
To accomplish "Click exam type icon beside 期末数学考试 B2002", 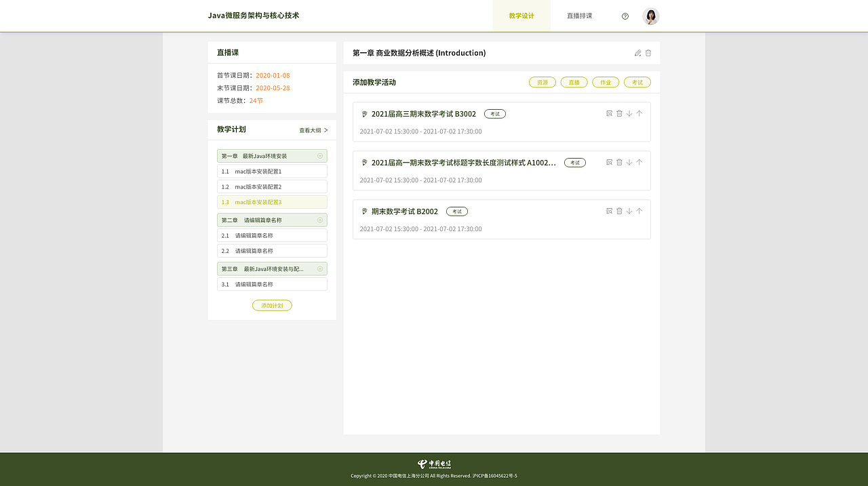I will 364,211.
